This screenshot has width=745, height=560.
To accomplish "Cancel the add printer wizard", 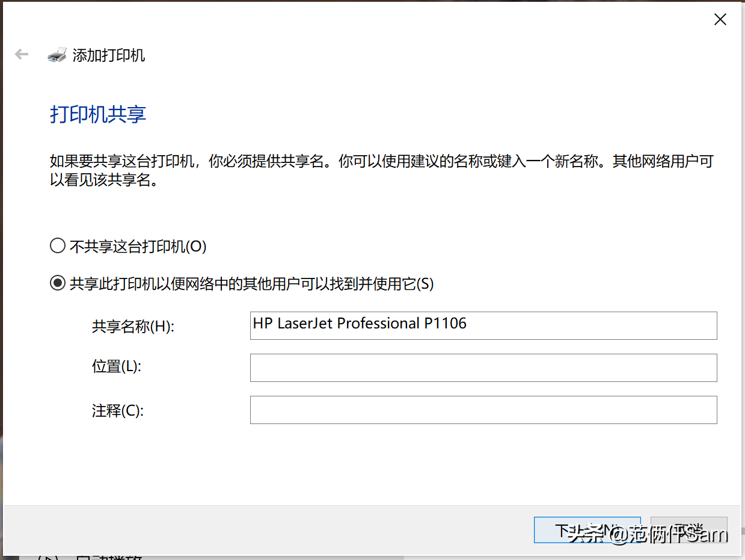I will tap(689, 530).
